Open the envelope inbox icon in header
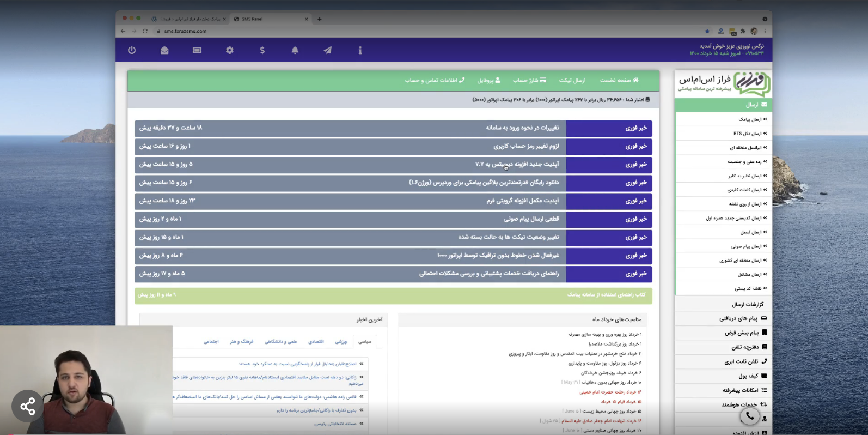This screenshot has height=435, width=868. click(x=164, y=50)
